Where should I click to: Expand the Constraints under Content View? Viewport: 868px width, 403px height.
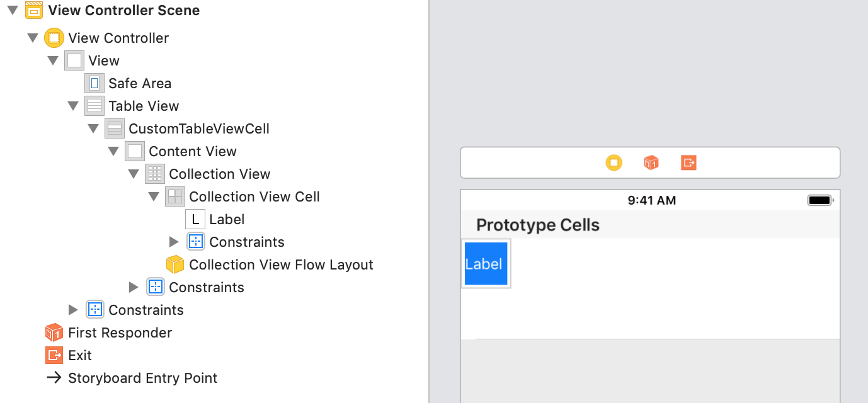coord(134,287)
